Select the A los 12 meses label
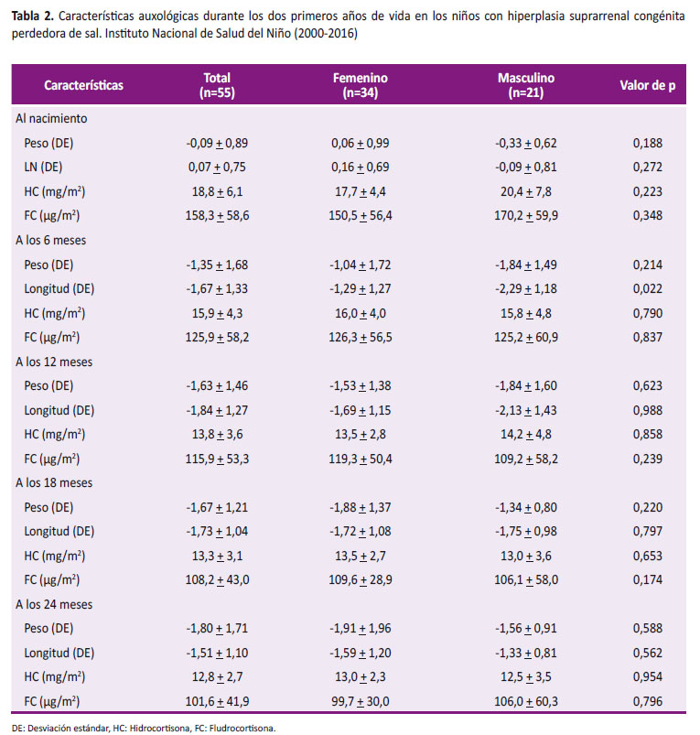 click(x=54, y=362)
